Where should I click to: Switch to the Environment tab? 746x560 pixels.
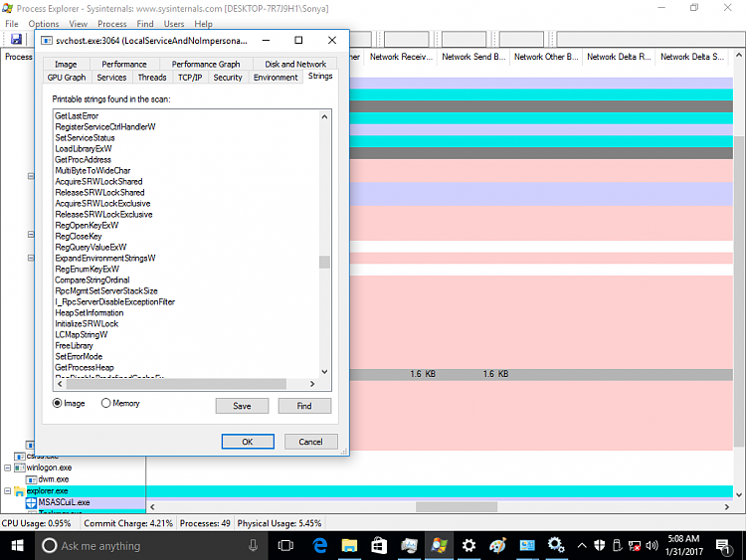276,77
